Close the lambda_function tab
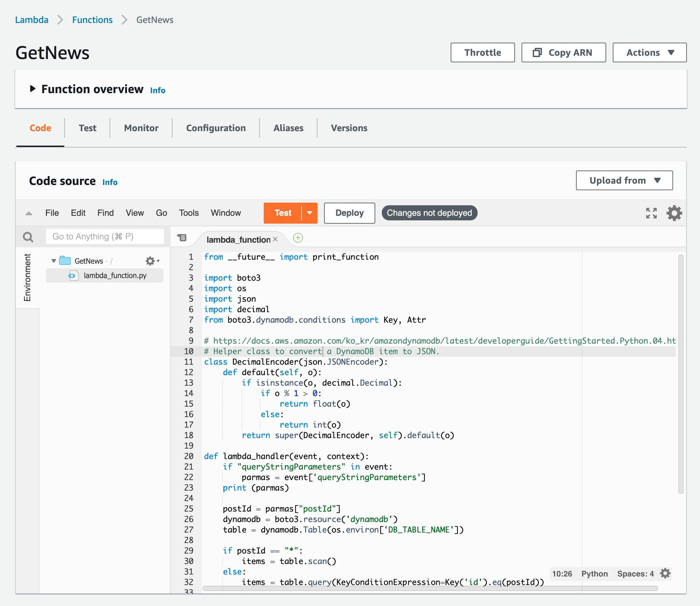The width and height of the screenshot is (700, 606). pos(276,239)
